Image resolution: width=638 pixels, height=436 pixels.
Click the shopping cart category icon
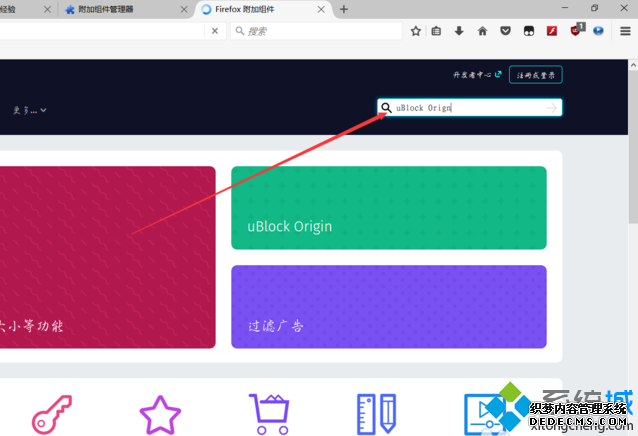[x=268, y=412]
